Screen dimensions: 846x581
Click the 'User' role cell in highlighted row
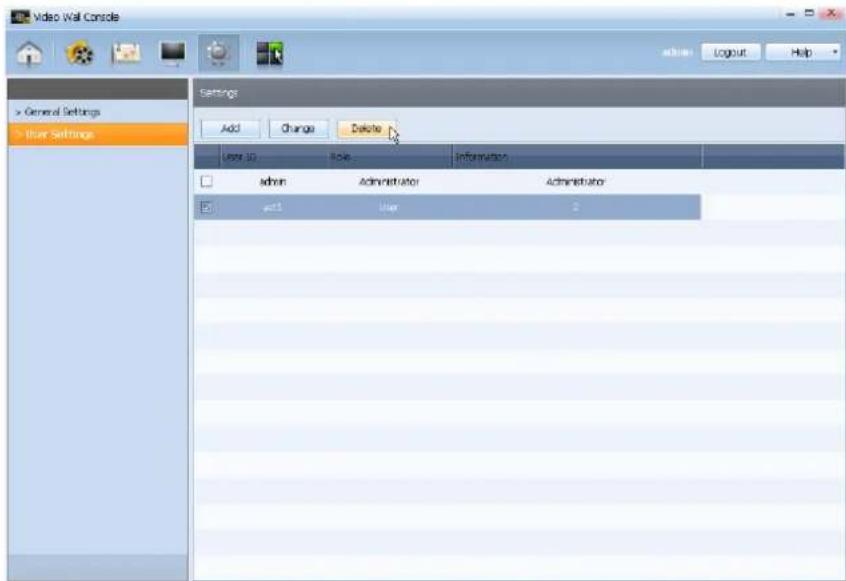click(388, 207)
